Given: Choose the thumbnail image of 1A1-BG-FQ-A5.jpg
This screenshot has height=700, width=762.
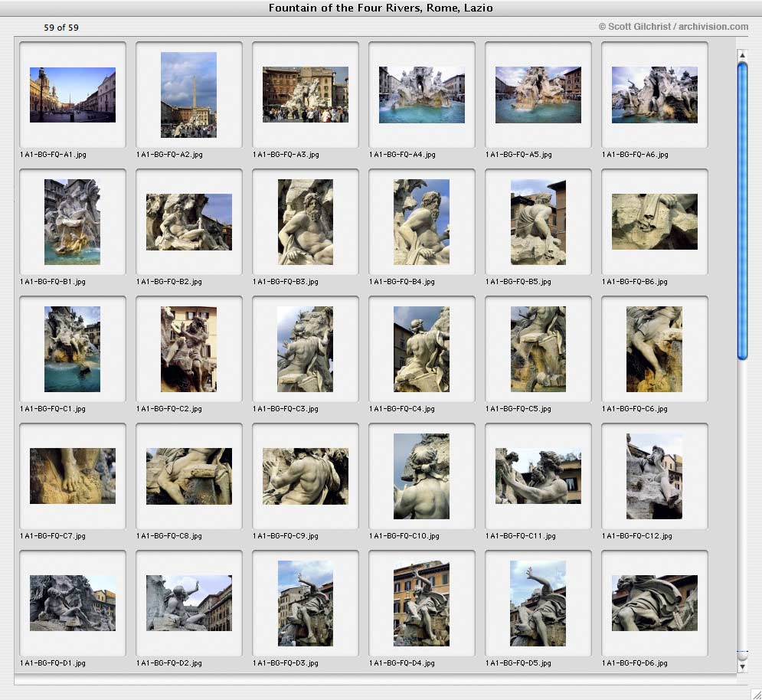Looking at the screenshot, I should 538,95.
